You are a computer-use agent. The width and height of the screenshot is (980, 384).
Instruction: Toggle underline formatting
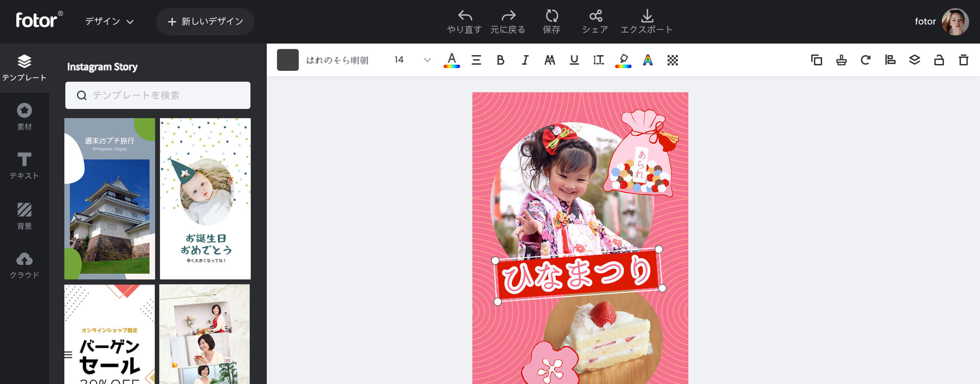(574, 60)
